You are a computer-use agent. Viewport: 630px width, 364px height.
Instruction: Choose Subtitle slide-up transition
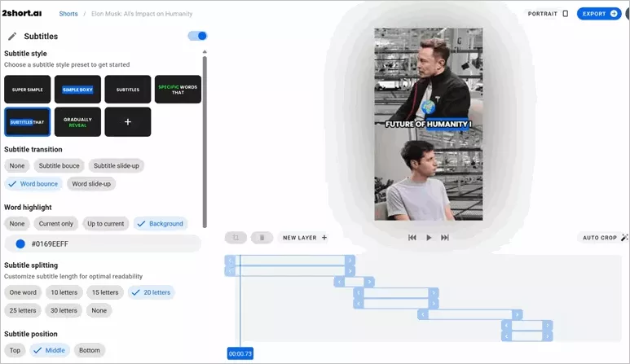coord(116,166)
